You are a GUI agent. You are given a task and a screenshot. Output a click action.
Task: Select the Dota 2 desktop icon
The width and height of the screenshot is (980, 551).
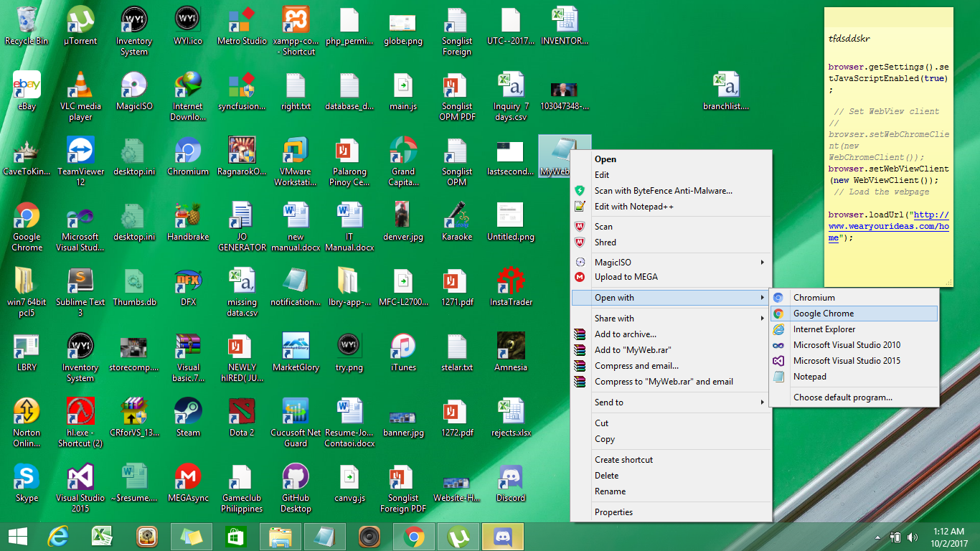(x=242, y=418)
